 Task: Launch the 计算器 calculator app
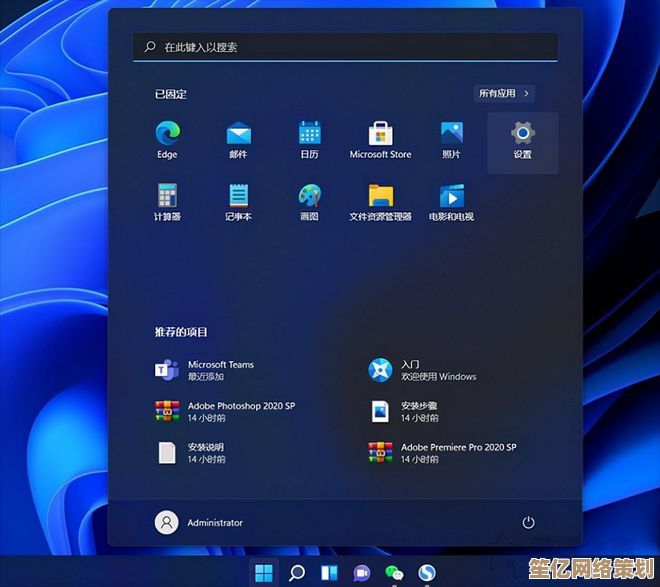[x=168, y=202]
